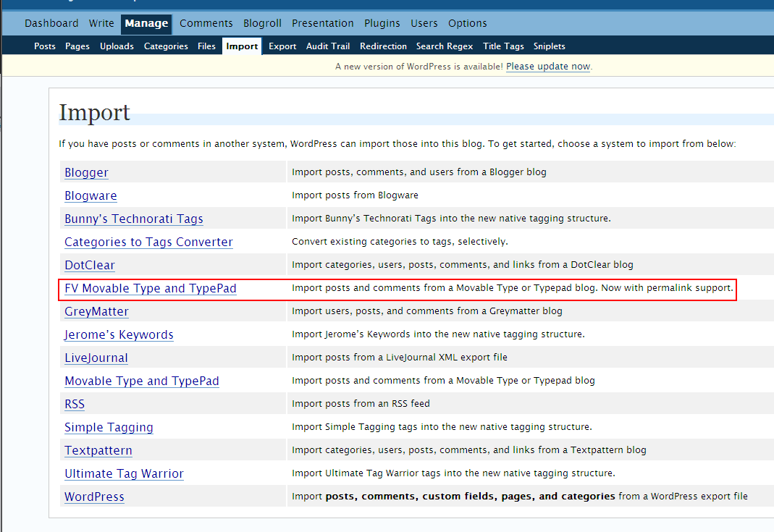This screenshot has height=532, width=774.
Task: Open FV Movable Type and TypePad importer
Action: point(151,288)
